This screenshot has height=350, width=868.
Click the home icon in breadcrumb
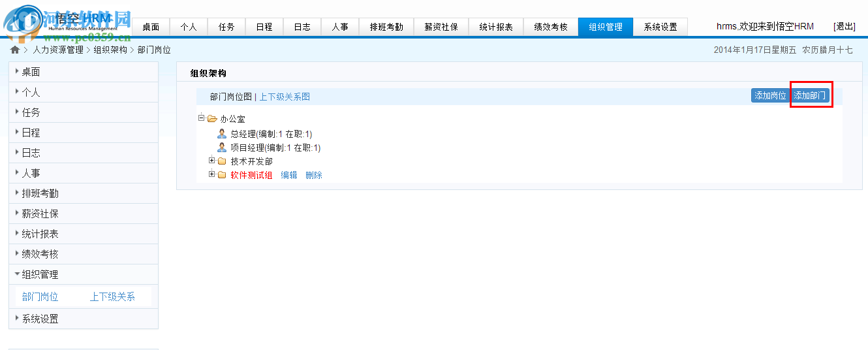(15, 50)
